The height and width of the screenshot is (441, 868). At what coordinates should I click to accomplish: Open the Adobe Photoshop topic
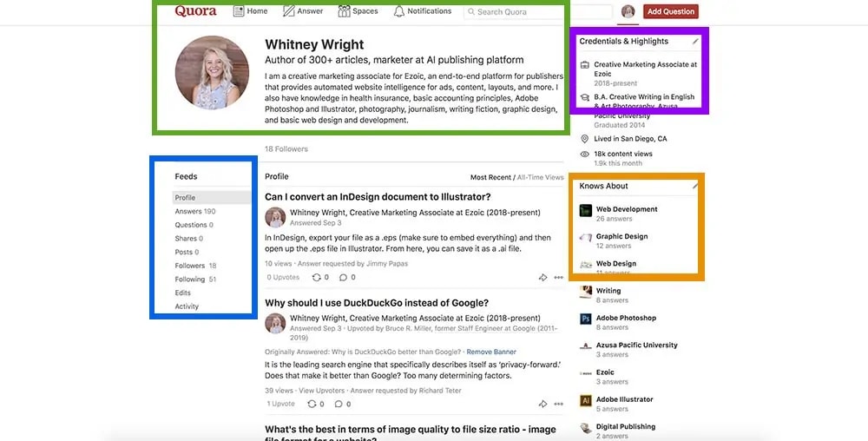tap(626, 318)
